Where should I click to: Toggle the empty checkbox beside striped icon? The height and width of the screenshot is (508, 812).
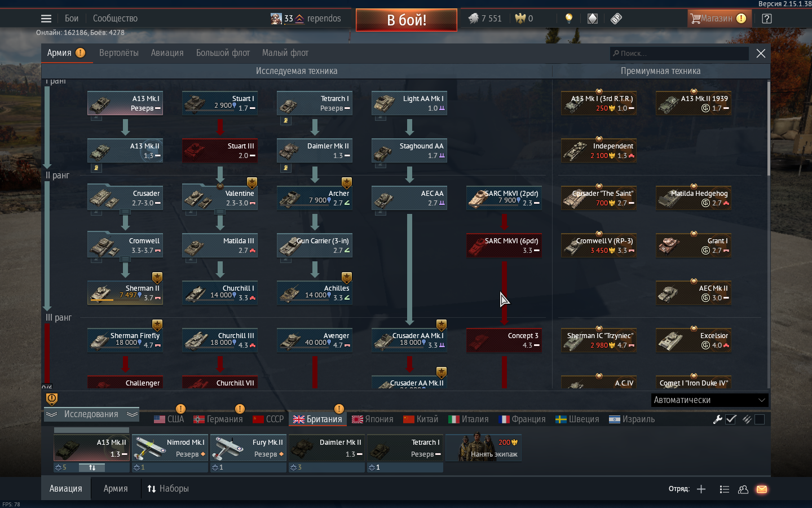tap(760, 419)
